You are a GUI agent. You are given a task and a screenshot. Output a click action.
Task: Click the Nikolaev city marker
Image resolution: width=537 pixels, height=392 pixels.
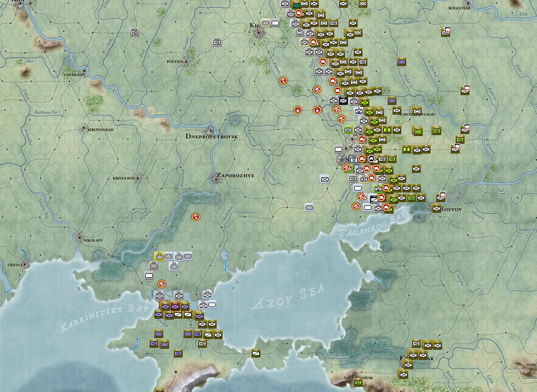pos(79,236)
